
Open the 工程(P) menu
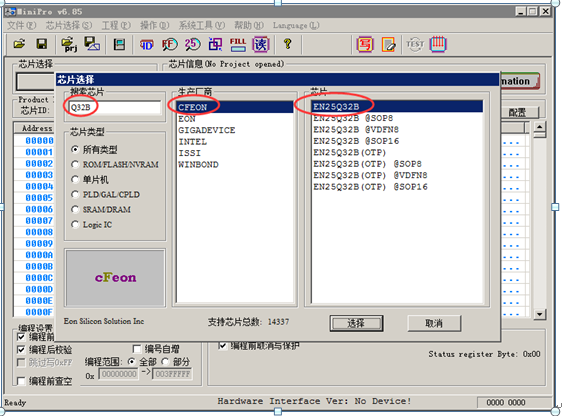point(116,25)
